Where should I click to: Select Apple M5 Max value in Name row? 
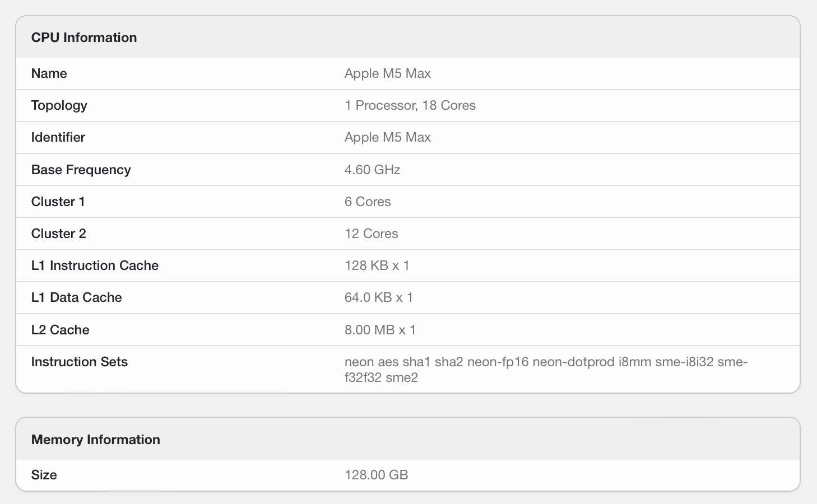pyautogui.click(x=387, y=73)
